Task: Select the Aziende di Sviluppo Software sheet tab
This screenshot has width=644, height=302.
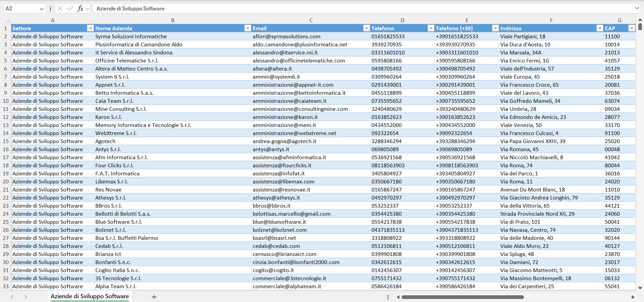Action: click(90, 296)
